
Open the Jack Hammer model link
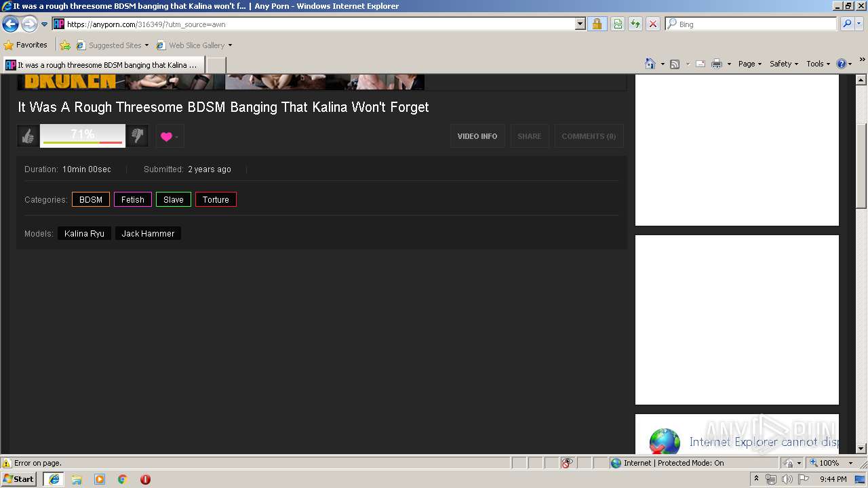click(x=148, y=234)
